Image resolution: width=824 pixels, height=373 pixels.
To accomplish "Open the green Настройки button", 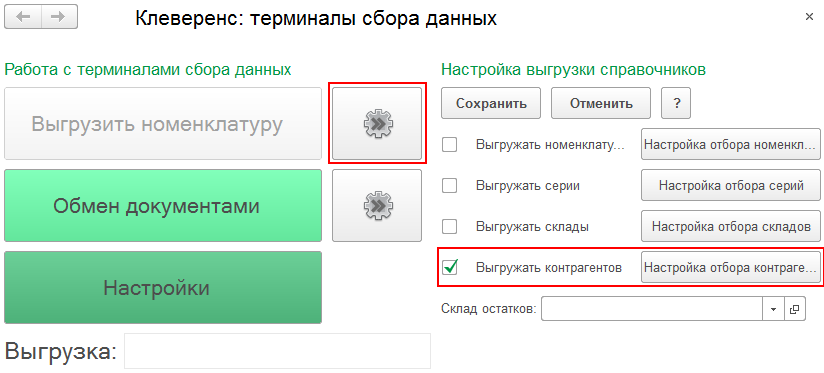I will tap(163, 287).
